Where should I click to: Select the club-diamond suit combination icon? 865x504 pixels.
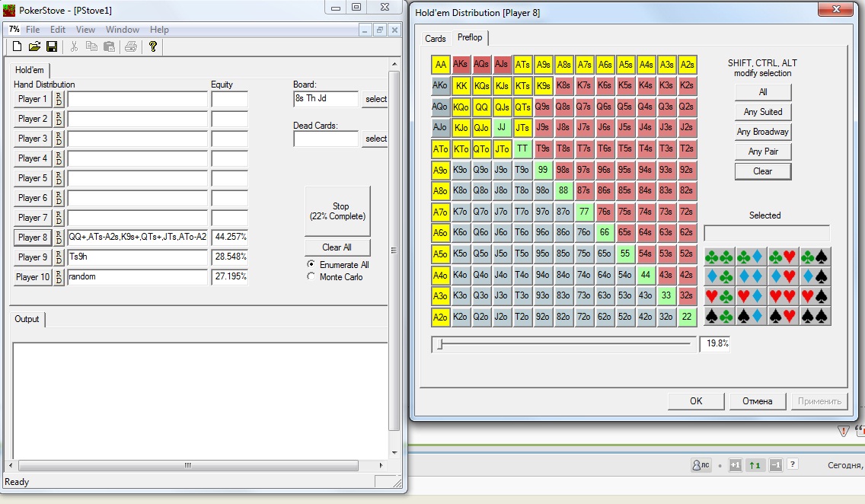(x=751, y=257)
